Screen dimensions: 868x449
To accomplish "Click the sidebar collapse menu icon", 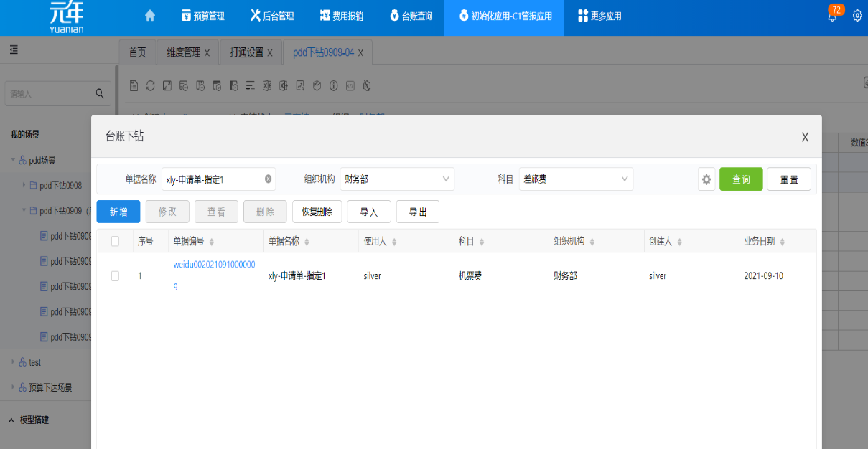I will (x=14, y=50).
